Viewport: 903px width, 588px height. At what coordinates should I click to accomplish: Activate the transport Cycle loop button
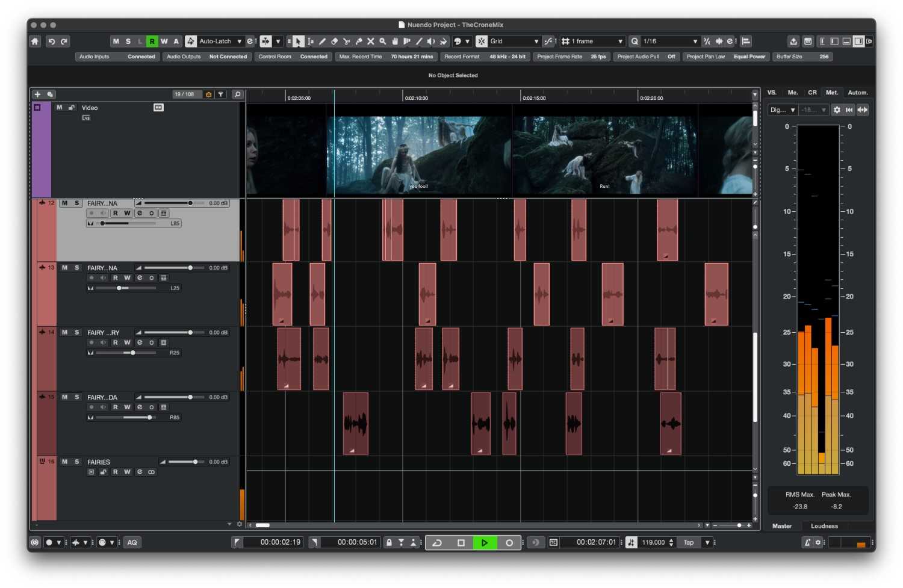tap(437, 543)
